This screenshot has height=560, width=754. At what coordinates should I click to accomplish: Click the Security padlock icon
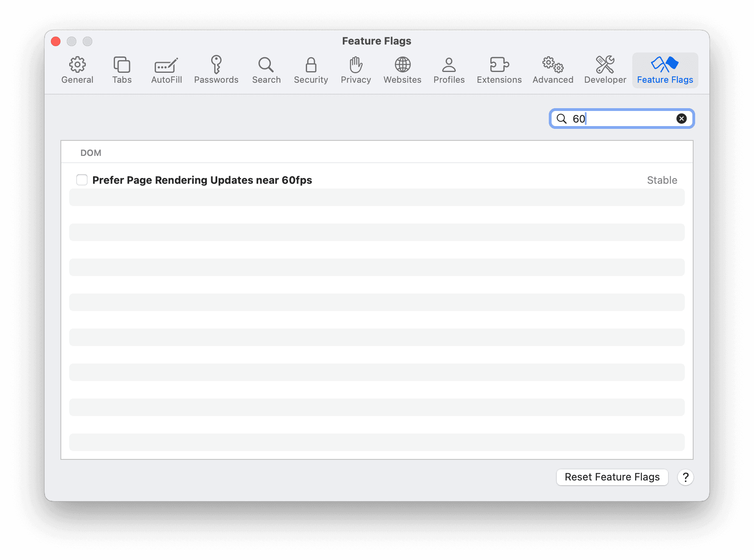pos(311,70)
